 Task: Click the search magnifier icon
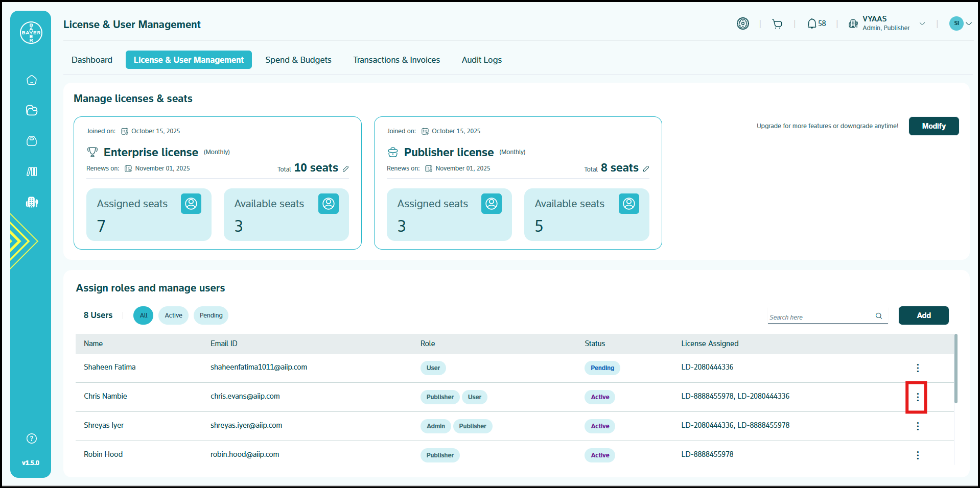879,316
